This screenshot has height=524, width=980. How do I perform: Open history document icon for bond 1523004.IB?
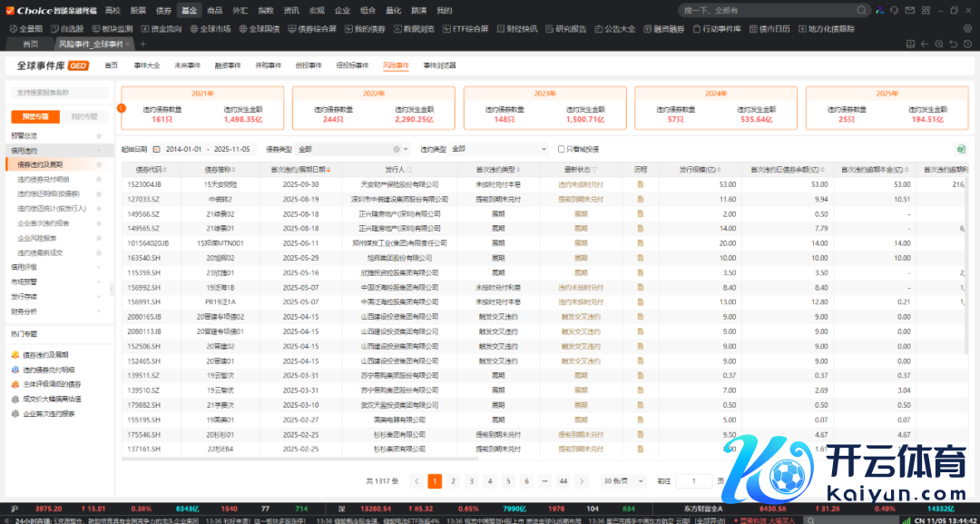pyautogui.click(x=641, y=183)
